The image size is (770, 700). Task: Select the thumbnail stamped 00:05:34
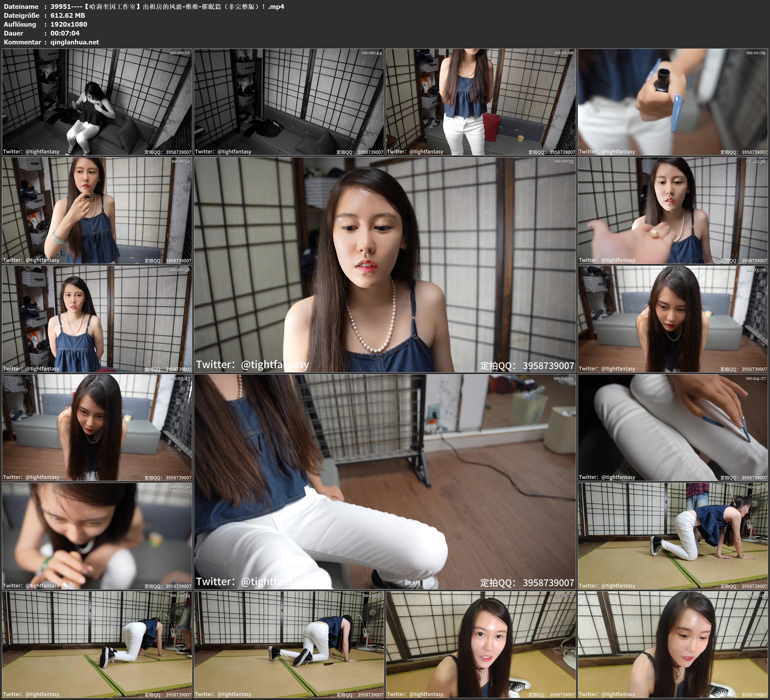click(97, 644)
